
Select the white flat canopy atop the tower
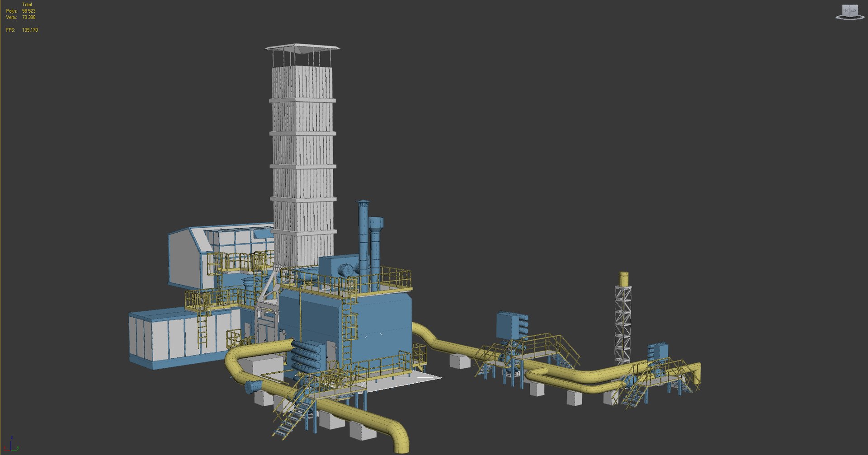[x=302, y=49]
